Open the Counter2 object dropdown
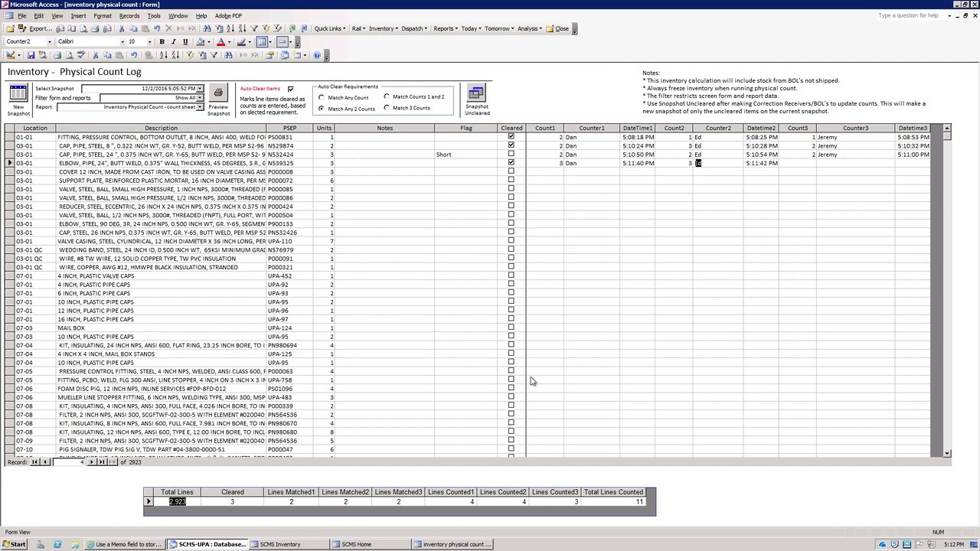The image size is (980, 551). 50,41
